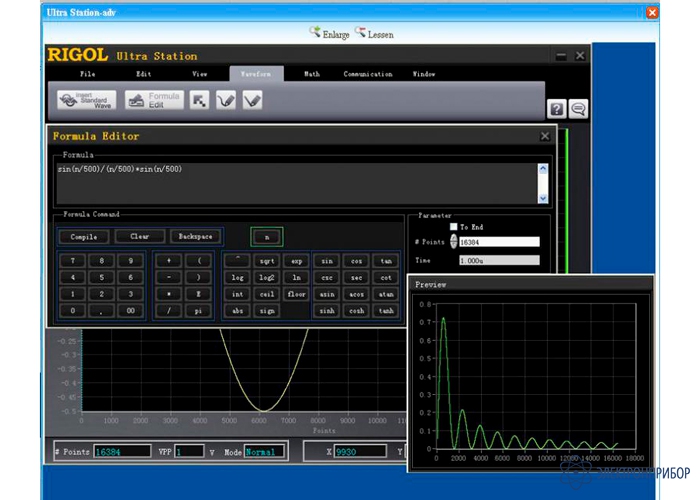Insert the ceil function
The height and width of the screenshot is (500, 700).
[x=267, y=294]
